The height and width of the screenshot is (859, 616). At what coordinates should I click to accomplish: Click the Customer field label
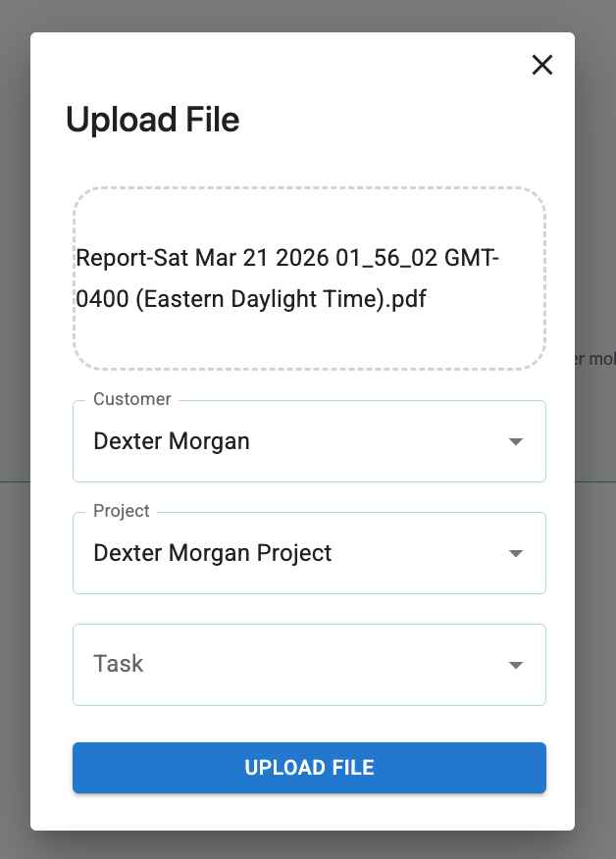(x=132, y=399)
